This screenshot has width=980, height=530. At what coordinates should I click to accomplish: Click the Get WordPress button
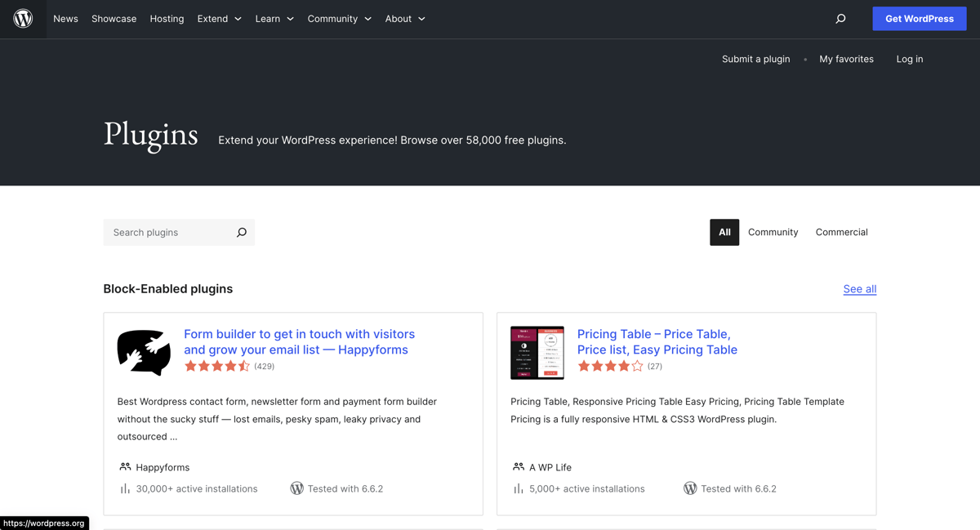pyautogui.click(x=920, y=19)
